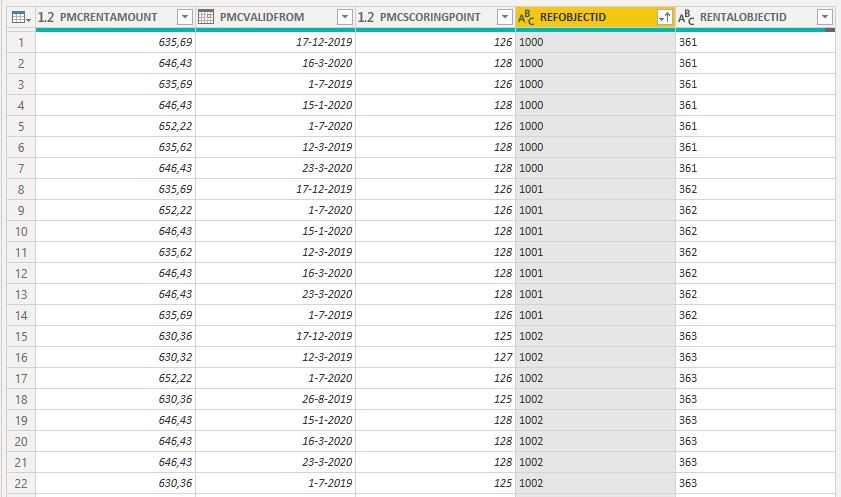Change data type icon of PMCRENTAMOUNT column
841x497 pixels.
point(46,17)
